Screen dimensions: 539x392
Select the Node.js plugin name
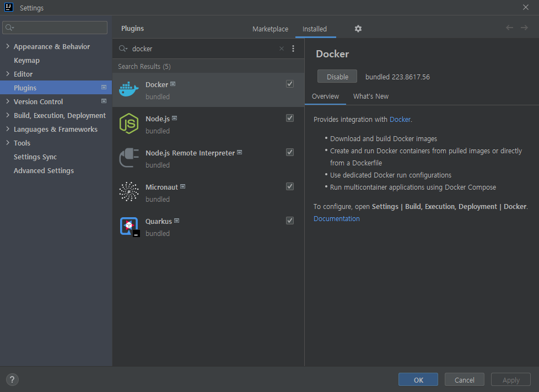(158, 119)
